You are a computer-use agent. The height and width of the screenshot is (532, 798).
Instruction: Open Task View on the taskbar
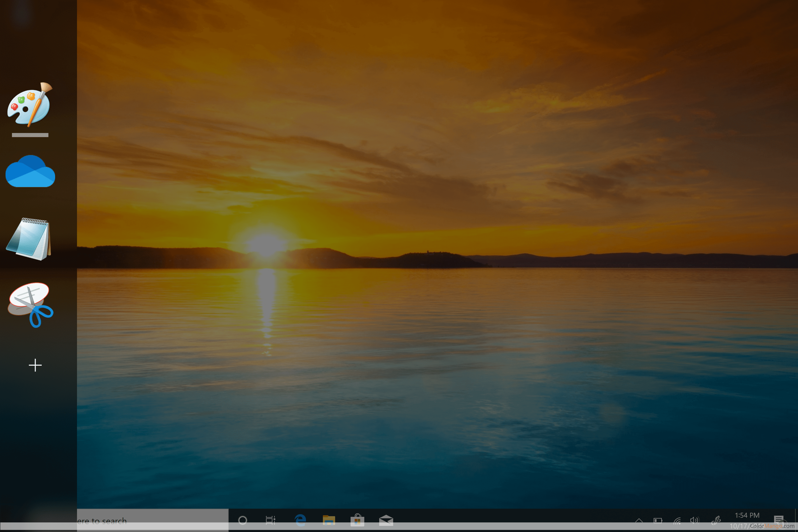pyautogui.click(x=270, y=520)
